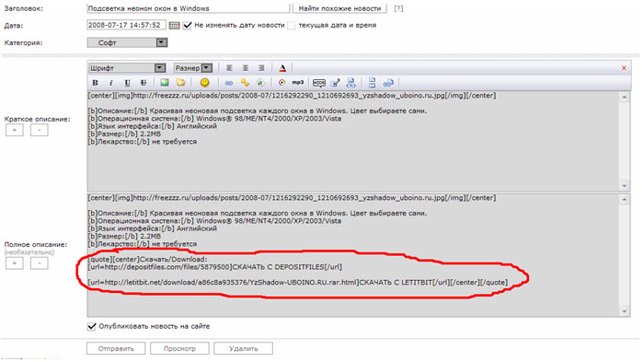
Task: Click '[b]Размер:[/b] 2.2MB' in short description
Action: 124,134
